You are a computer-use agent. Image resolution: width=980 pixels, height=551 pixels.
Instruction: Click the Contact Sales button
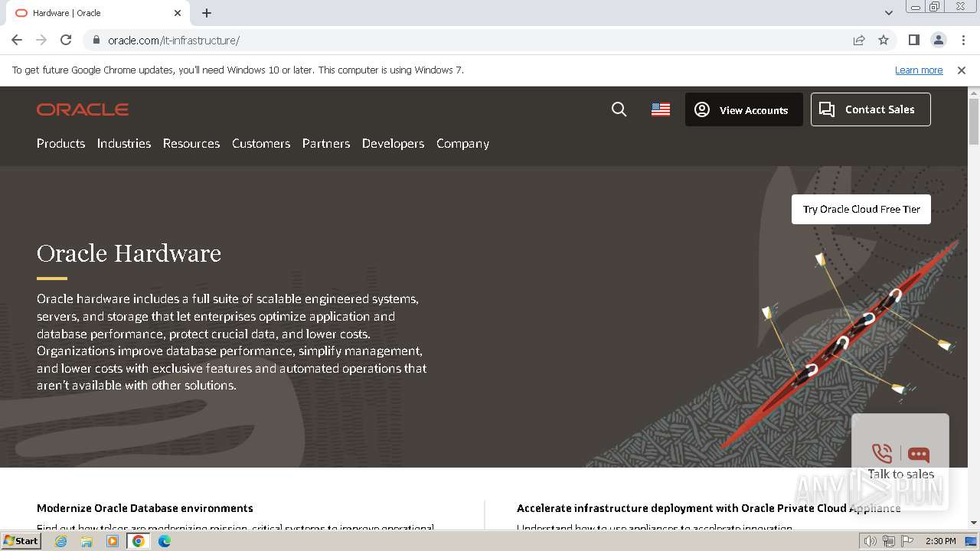(871, 109)
